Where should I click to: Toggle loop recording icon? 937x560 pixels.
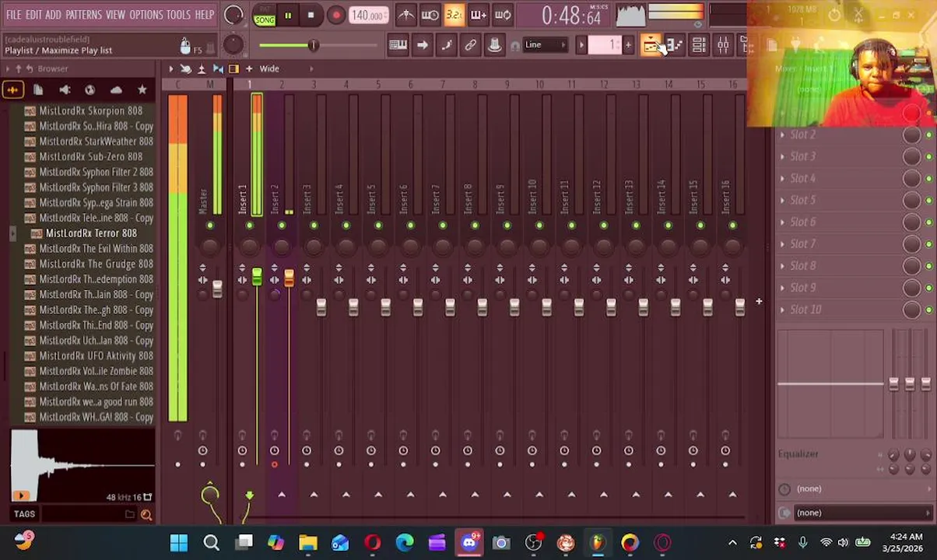pyautogui.click(x=503, y=15)
